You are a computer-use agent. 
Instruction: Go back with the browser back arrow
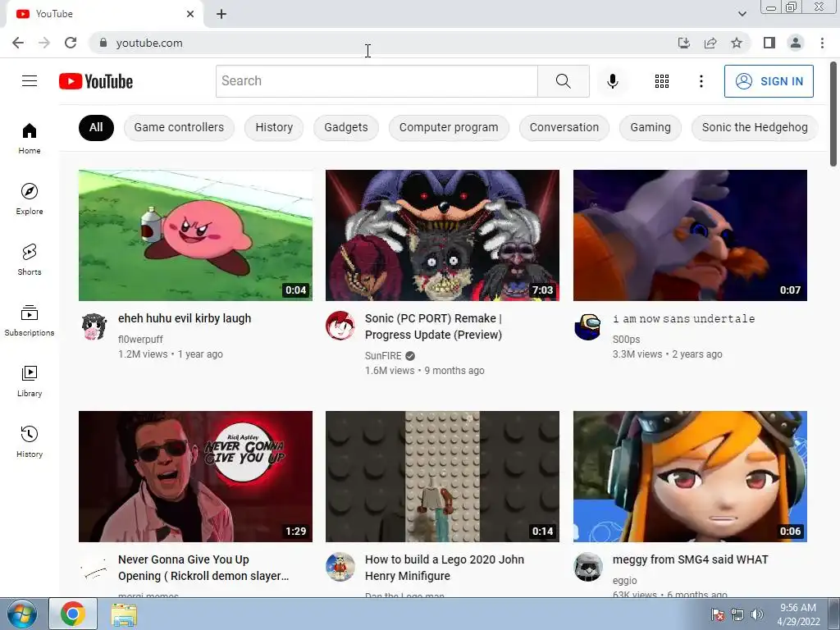point(18,43)
